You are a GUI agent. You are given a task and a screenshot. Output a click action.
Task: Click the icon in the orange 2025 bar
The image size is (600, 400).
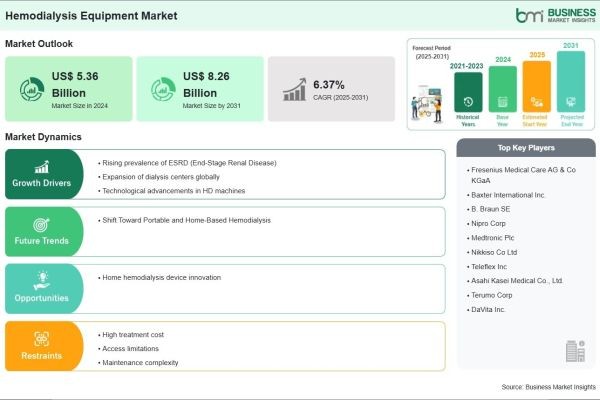536,102
